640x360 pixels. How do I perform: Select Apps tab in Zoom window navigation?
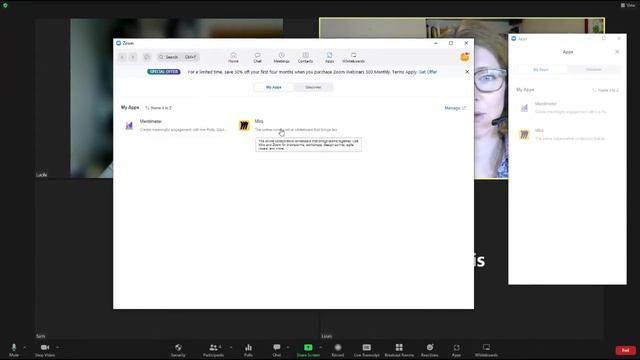tap(329, 58)
